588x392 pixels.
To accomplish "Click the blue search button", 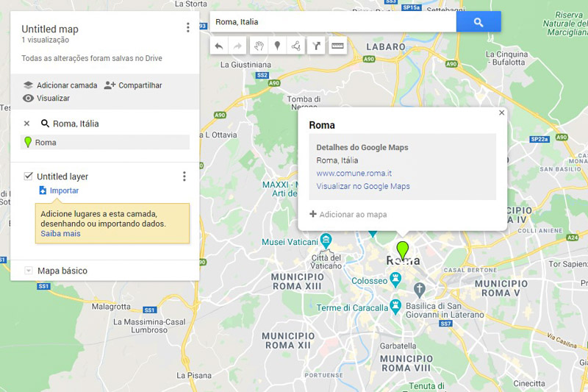I will tap(478, 22).
